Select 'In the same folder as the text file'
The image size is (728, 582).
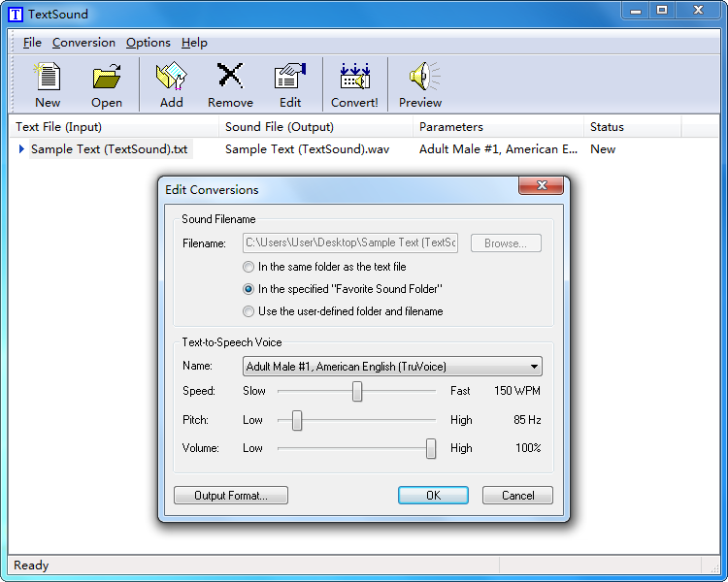249,267
